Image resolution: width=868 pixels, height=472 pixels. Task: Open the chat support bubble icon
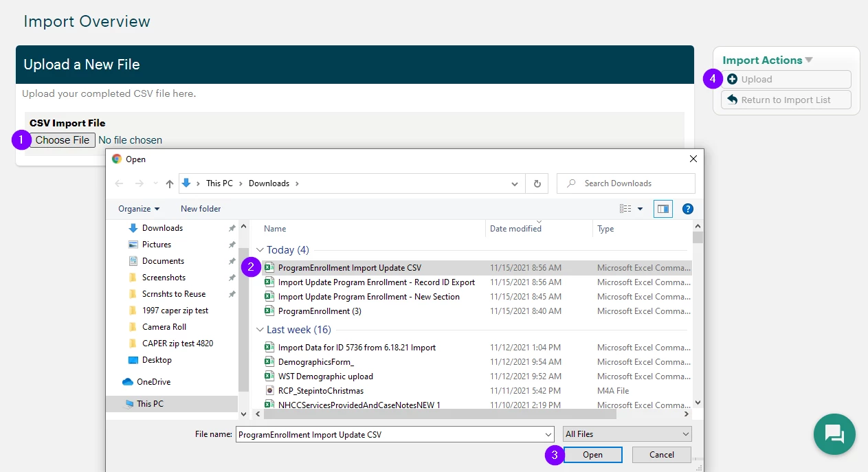tap(834, 434)
